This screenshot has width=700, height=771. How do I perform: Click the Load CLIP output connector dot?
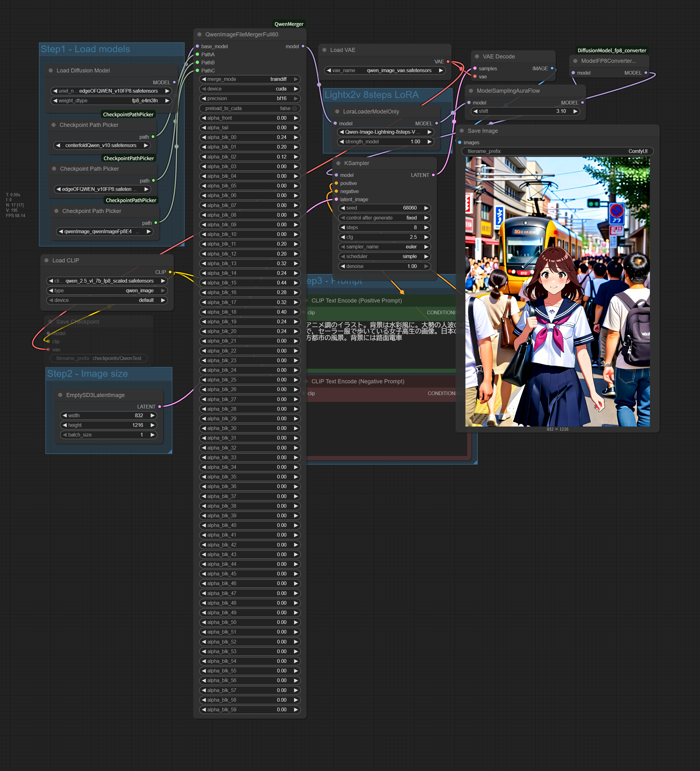170,272
